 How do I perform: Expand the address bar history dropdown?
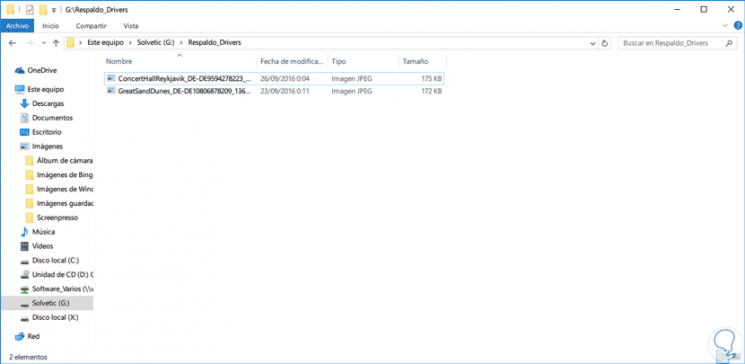pyautogui.click(x=592, y=43)
